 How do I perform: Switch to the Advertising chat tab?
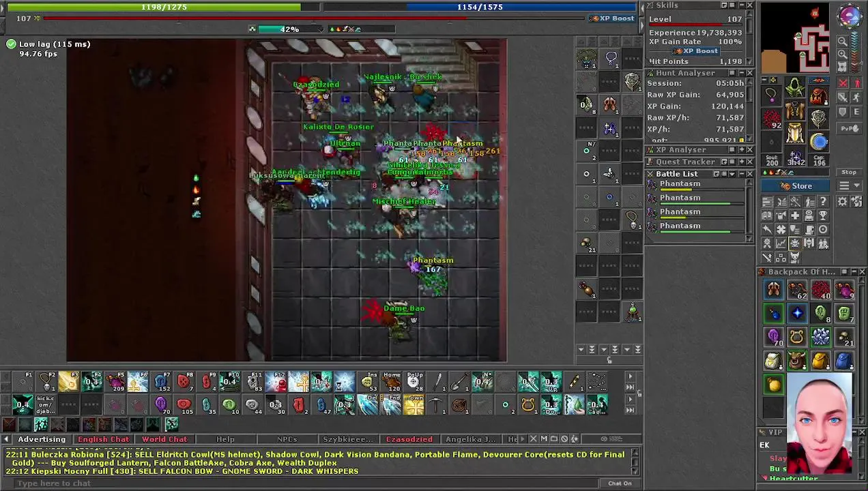pyautogui.click(x=42, y=439)
